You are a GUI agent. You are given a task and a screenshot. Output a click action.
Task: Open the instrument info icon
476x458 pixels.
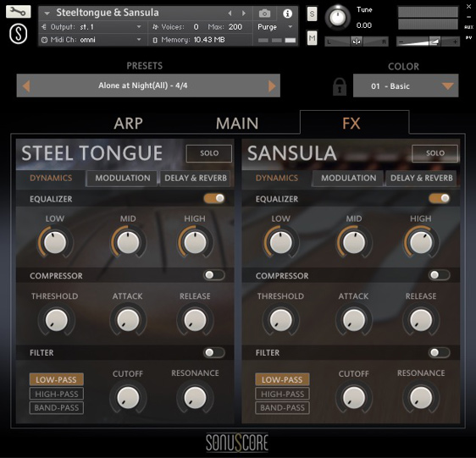pyautogui.click(x=287, y=14)
